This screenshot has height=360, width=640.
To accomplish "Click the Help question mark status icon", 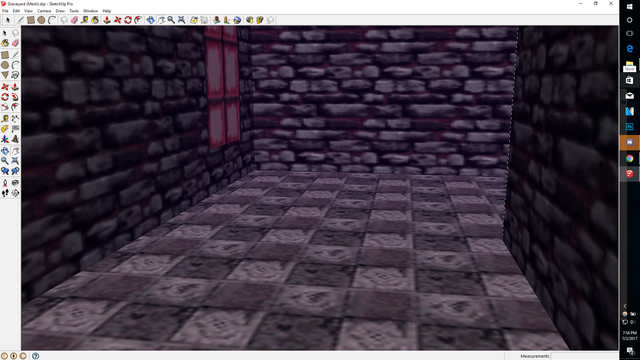I will point(36,356).
